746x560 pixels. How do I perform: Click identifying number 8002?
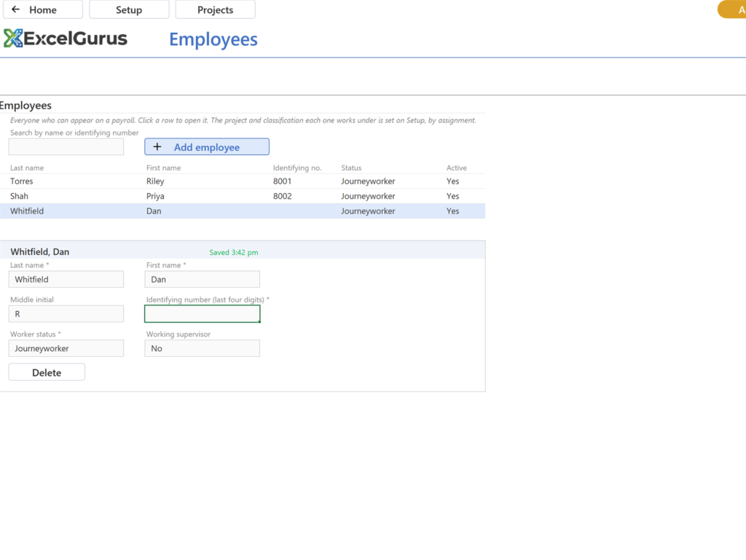pos(282,196)
